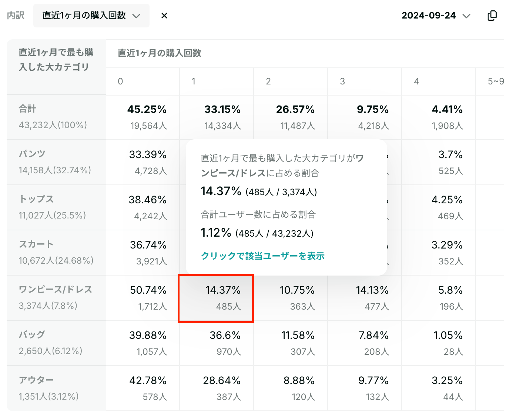Click the アウター 28.64% 387人 cell
The width and height of the screenshot is (516, 420).
pyautogui.click(x=217, y=388)
